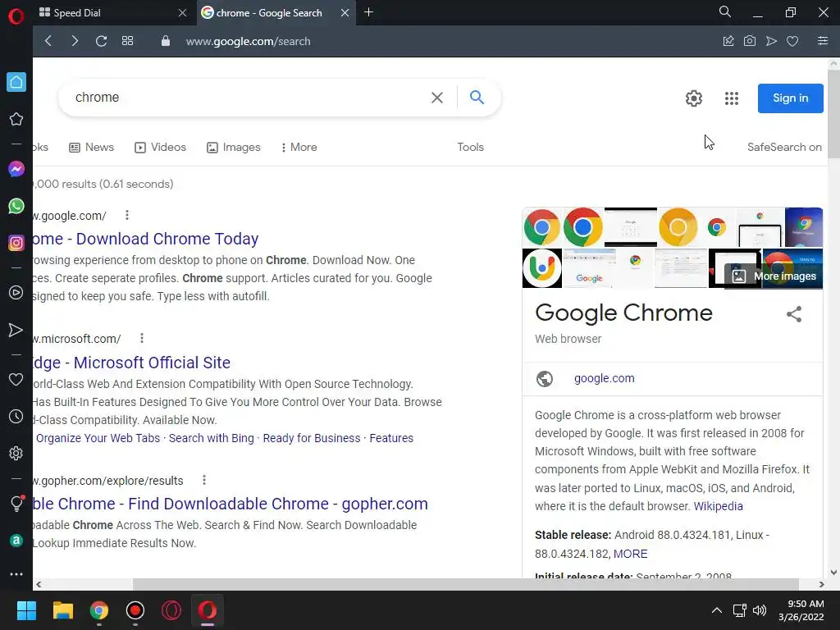Add page to bookmarks heart in address bar

pos(792,41)
